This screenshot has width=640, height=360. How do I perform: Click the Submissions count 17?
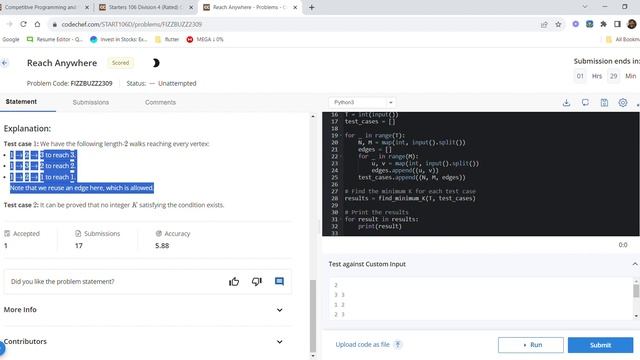(x=79, y=246)
